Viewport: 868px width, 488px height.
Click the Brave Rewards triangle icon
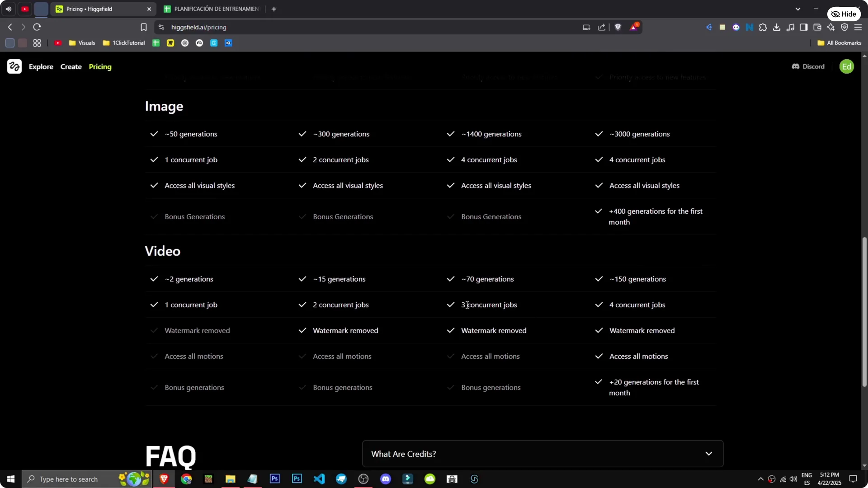pyautogui.click(x=634, y=27)
